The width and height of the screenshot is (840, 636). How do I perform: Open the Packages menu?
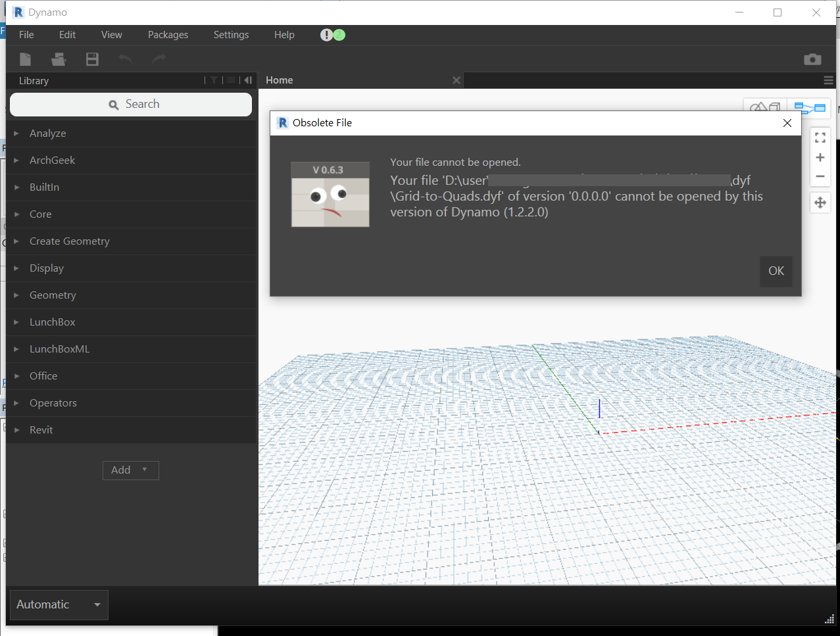pyautogui.click(x=168, y=35)
